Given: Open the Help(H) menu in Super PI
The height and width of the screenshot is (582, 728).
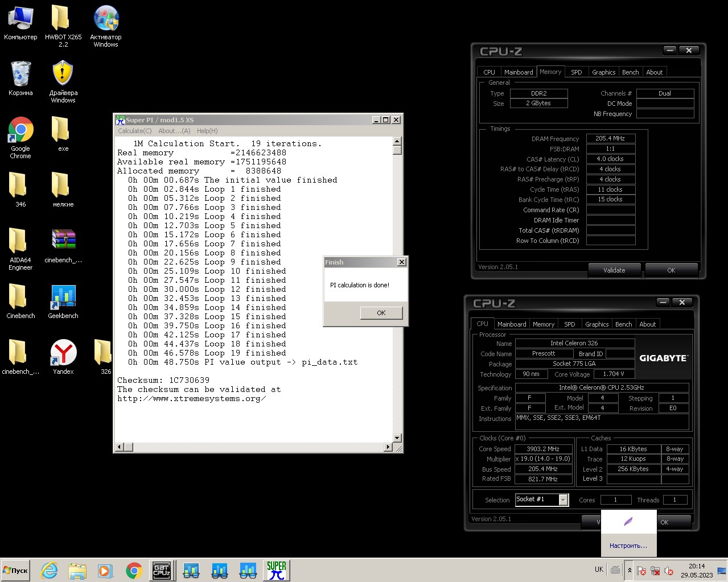Looking at the screenshot, I should coord(207,131).
